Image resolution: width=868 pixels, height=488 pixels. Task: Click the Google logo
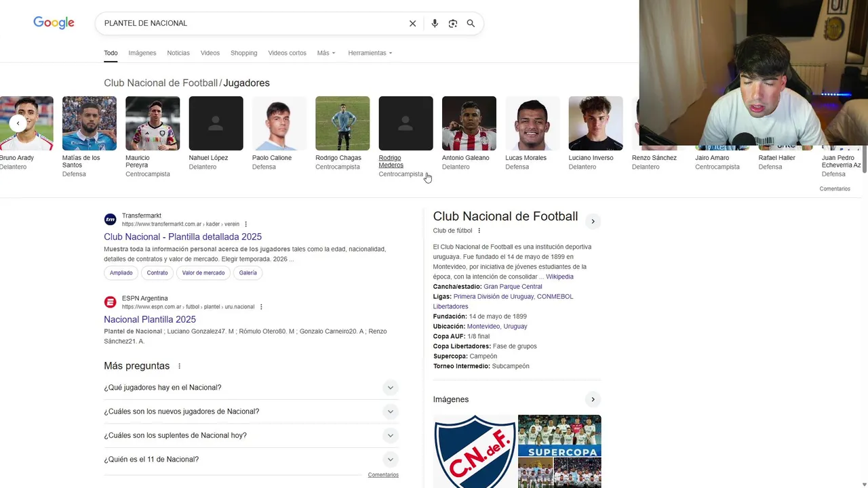[54, 23]
